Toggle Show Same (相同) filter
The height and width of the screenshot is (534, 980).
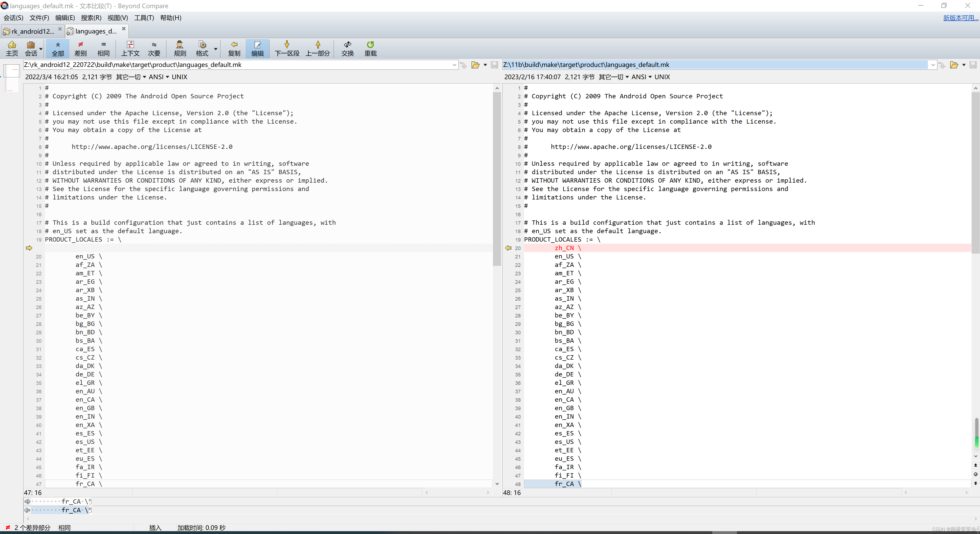103,48
